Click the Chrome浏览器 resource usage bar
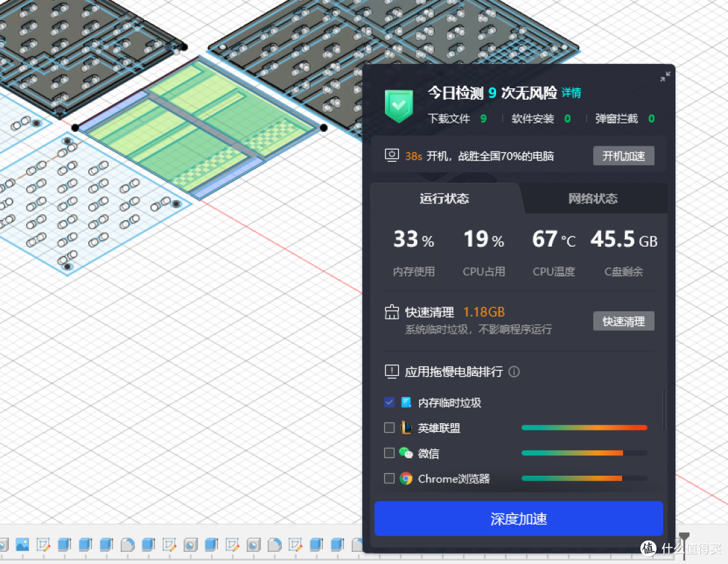The height and width of the screenshot is (564, 728). click(584, 478)
